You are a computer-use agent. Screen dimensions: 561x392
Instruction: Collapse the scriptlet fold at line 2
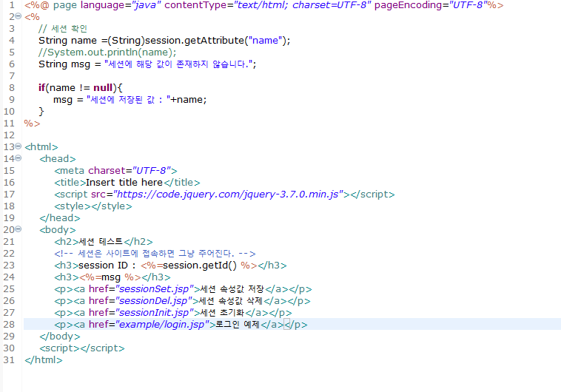[19, 16]
